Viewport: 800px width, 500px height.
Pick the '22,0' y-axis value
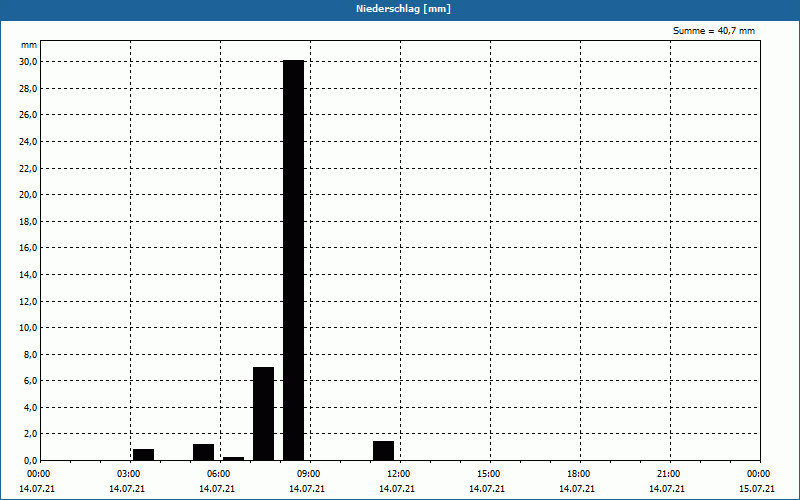click(28, 168)
